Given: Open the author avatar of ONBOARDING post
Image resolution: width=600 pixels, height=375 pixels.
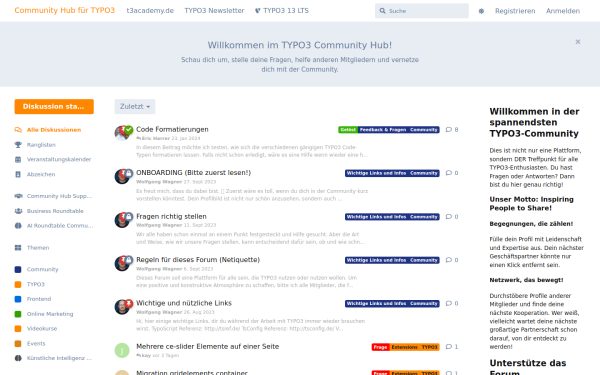Looking at the screenshot, I should pos(122,176).
